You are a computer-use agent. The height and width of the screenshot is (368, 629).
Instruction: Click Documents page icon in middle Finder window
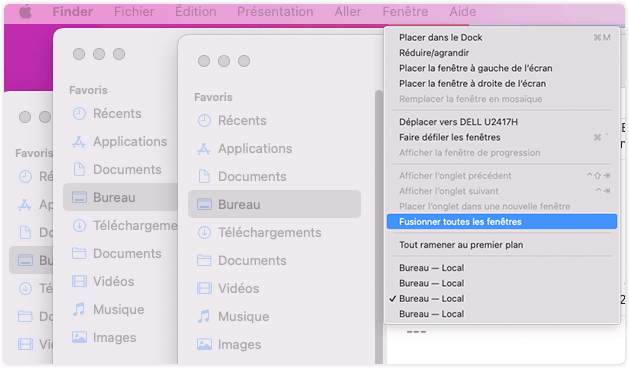point(79,169)
